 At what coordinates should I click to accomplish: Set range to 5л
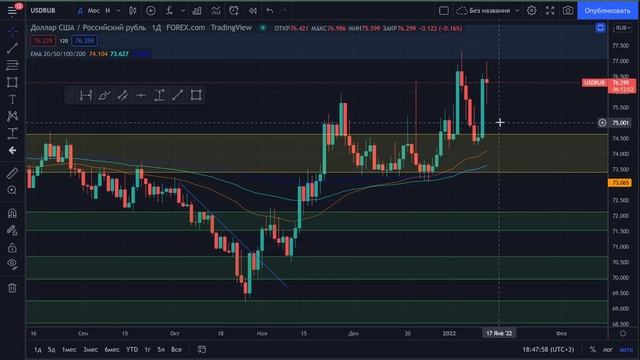pos(161,349)
